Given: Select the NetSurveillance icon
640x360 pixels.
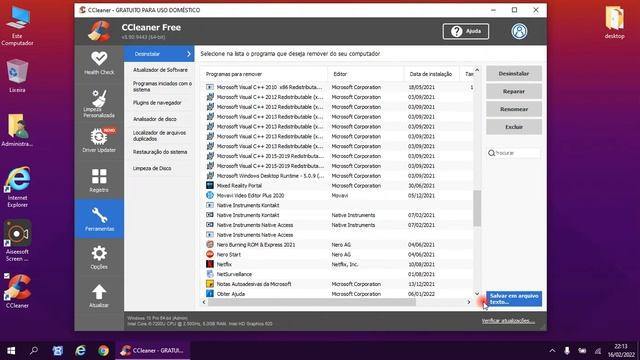Looking at the screenshot, I should [x=210, y=274].
